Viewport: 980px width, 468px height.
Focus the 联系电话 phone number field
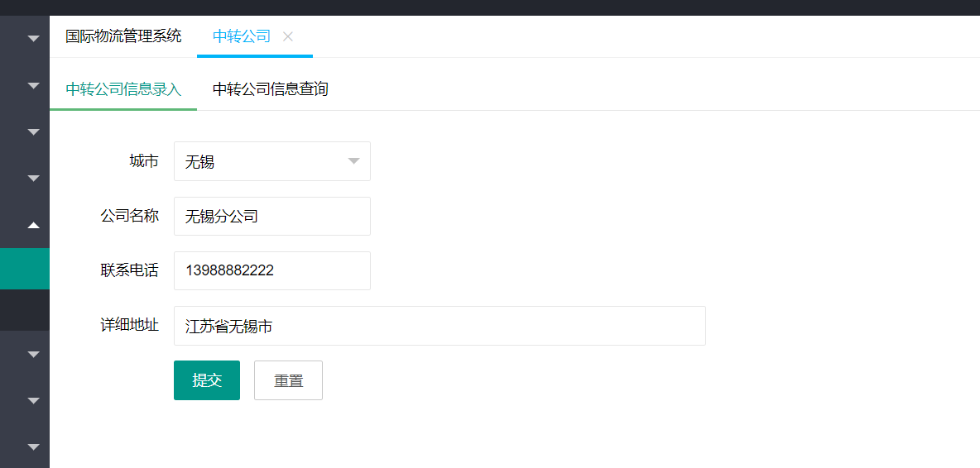tap(271, 271)
